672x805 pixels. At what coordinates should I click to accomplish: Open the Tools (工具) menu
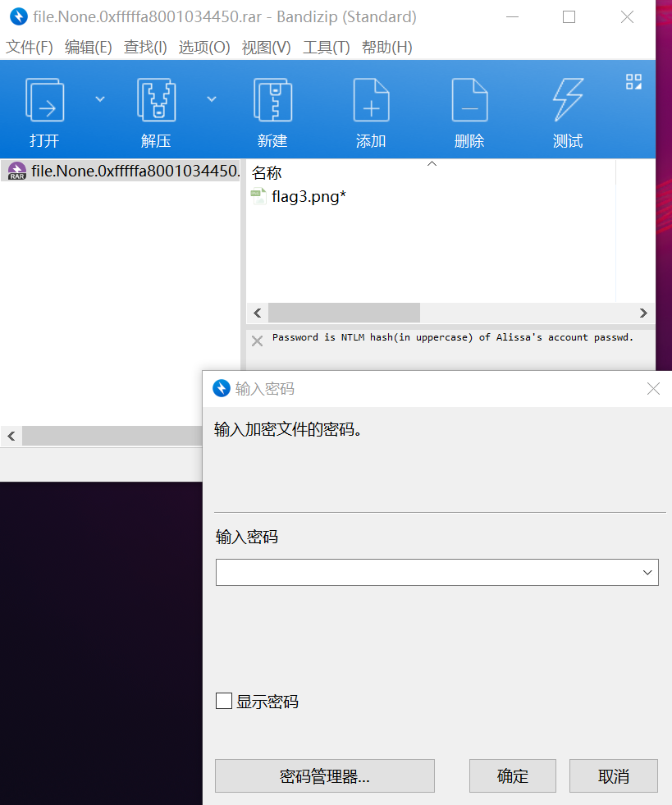(326, 48)
